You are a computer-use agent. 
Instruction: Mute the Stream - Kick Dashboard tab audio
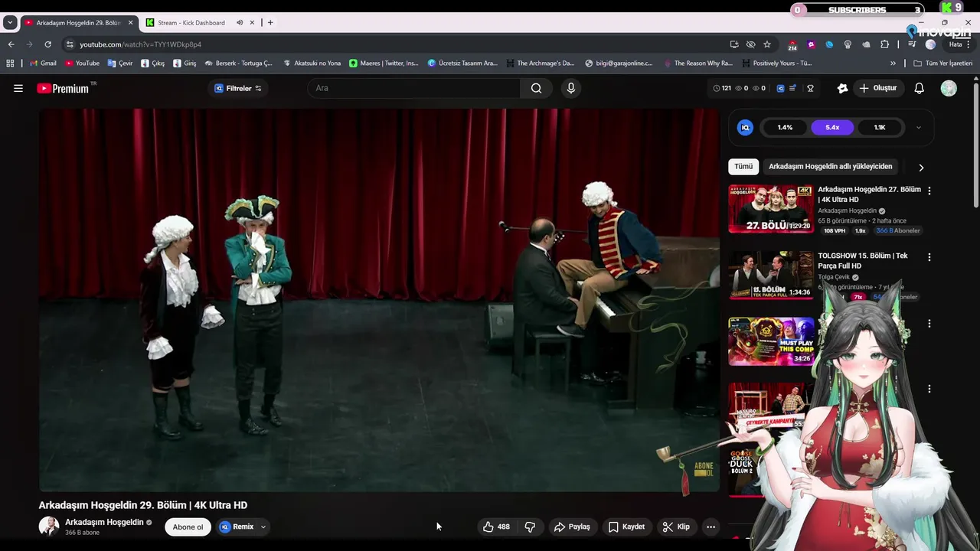coord(240,23)
